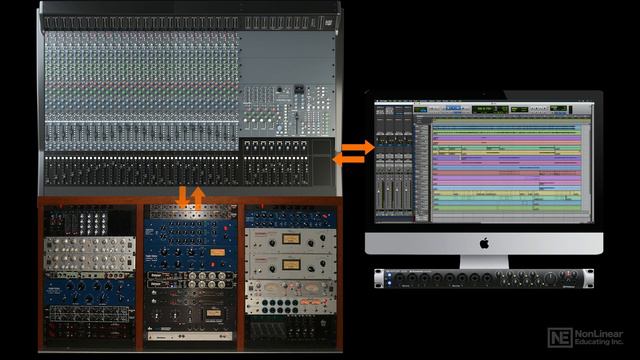640x360 pixels.
Task: Select the blue highlighted edit tool cluster in Pro Tools
Action: [x=453, y=108]
